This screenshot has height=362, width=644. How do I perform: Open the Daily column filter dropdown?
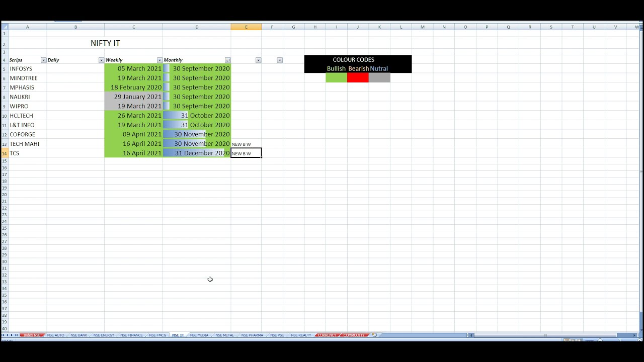(x=101, y=60)
